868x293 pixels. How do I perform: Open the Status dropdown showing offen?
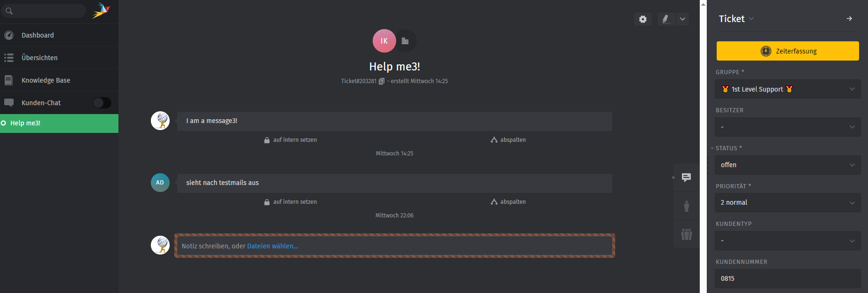pyautogui.click(x=788, y=165)
